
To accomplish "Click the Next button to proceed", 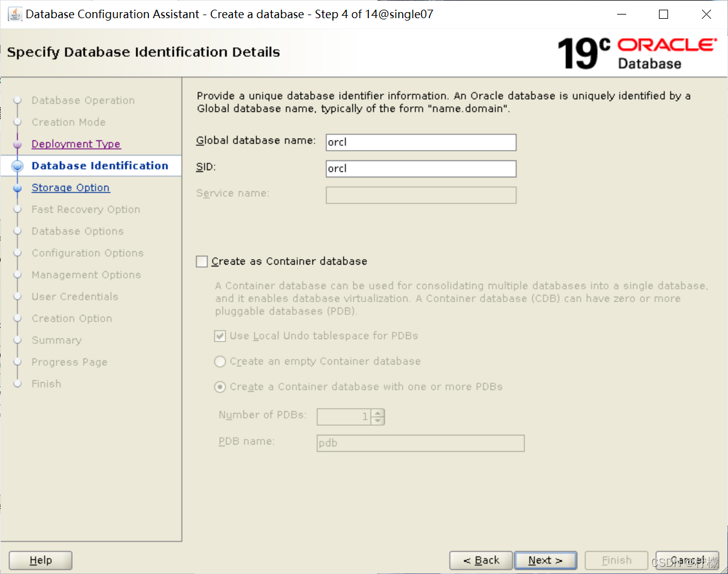I will point(544,560).
